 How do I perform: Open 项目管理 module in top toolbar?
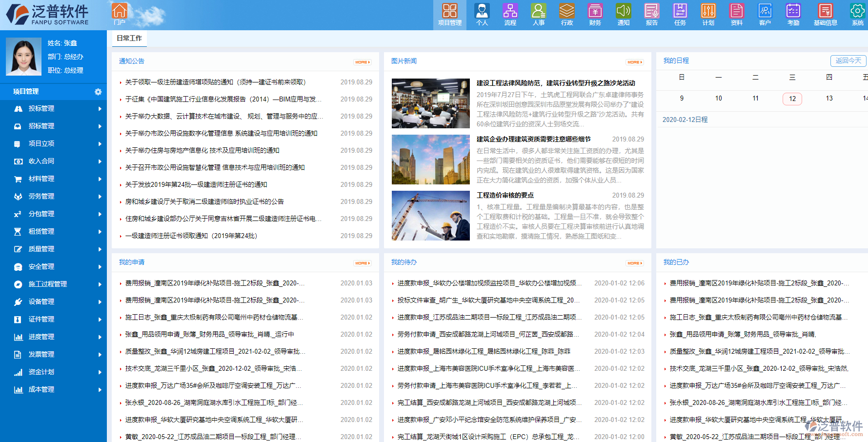[x=450, y=15]
